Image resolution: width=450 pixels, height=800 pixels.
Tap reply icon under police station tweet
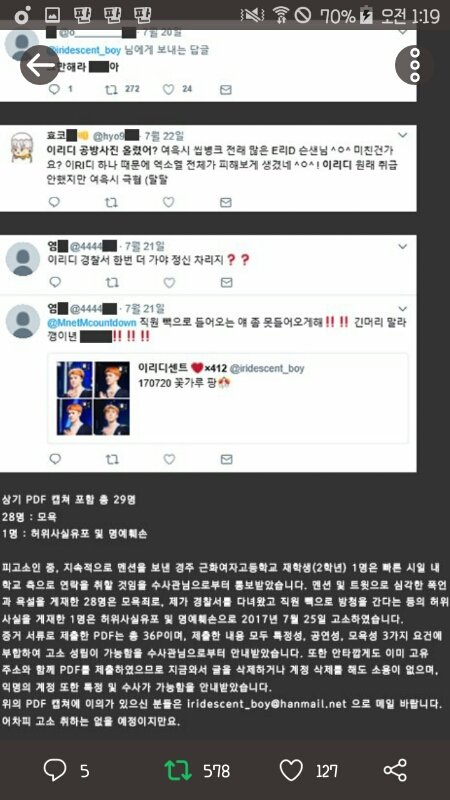(x=55, y=282)
